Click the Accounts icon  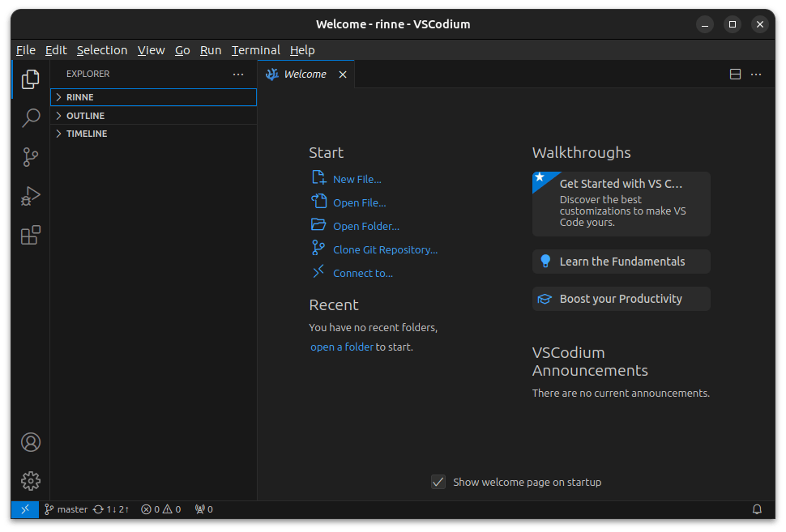pyautogui.click(x=31, y=442)
